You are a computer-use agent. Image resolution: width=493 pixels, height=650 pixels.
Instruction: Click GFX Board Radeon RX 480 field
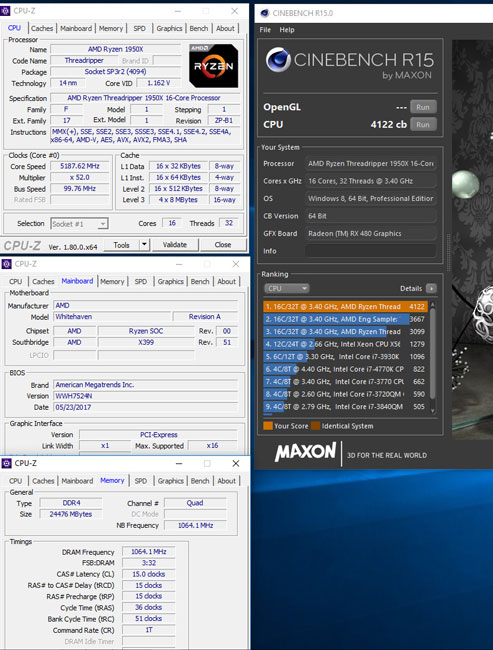coord(371,233)
